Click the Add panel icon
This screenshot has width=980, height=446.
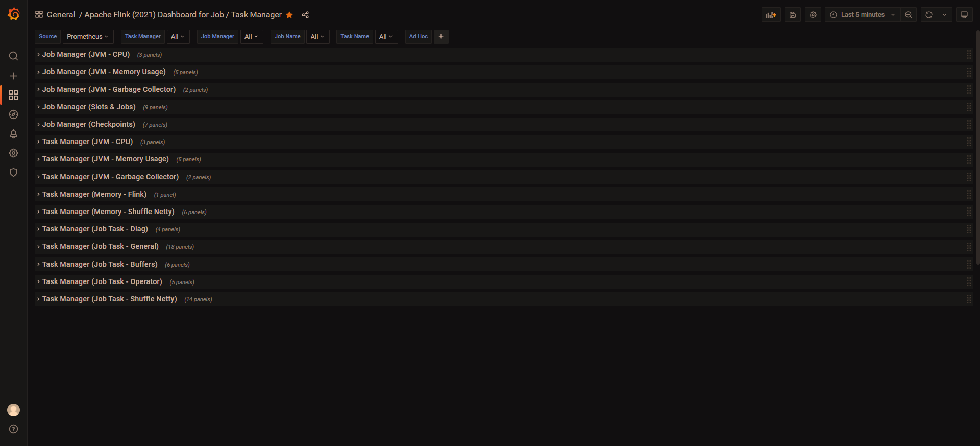pyautogui.click(x=771, y=15)
